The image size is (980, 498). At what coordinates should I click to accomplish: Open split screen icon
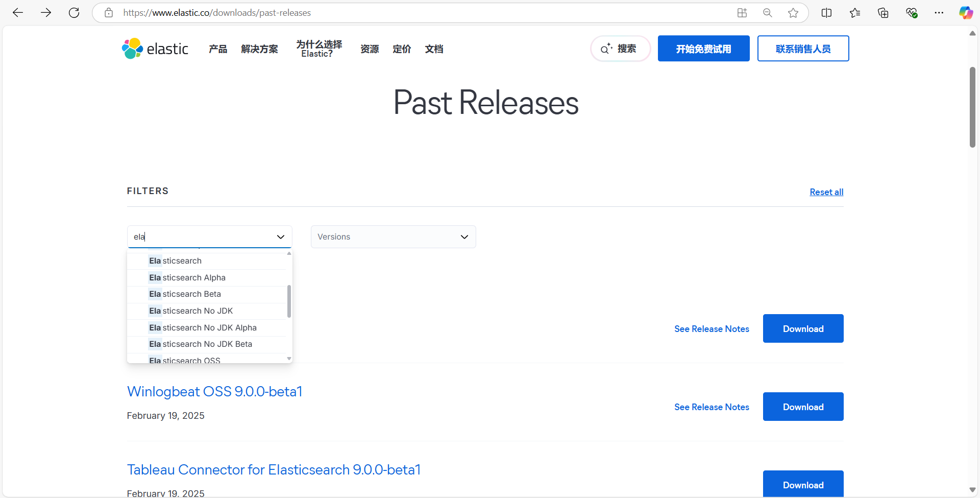[827, 13]
